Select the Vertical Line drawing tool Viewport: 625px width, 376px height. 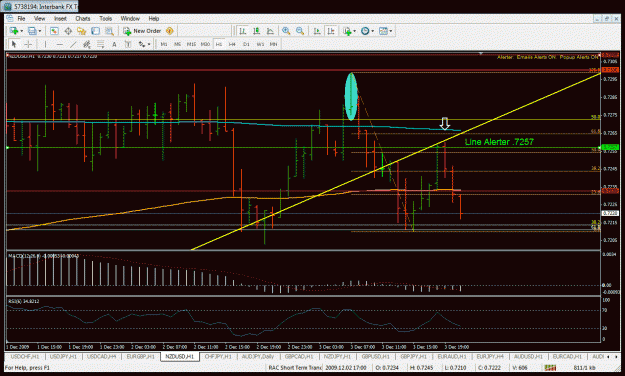[45, 44]
